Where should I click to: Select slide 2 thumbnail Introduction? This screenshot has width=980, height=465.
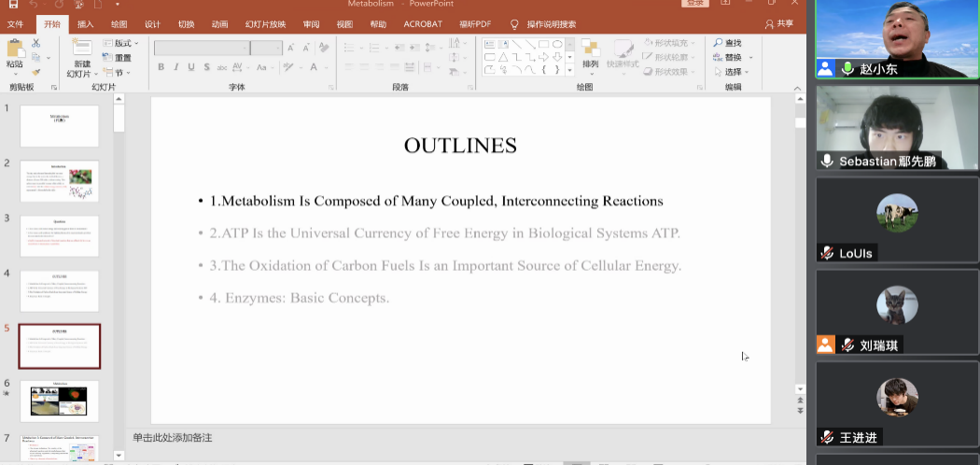pos(60,180)
